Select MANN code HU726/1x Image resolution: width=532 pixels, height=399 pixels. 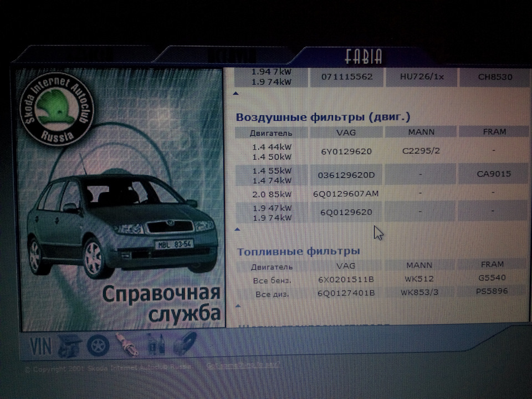[422, 76]
